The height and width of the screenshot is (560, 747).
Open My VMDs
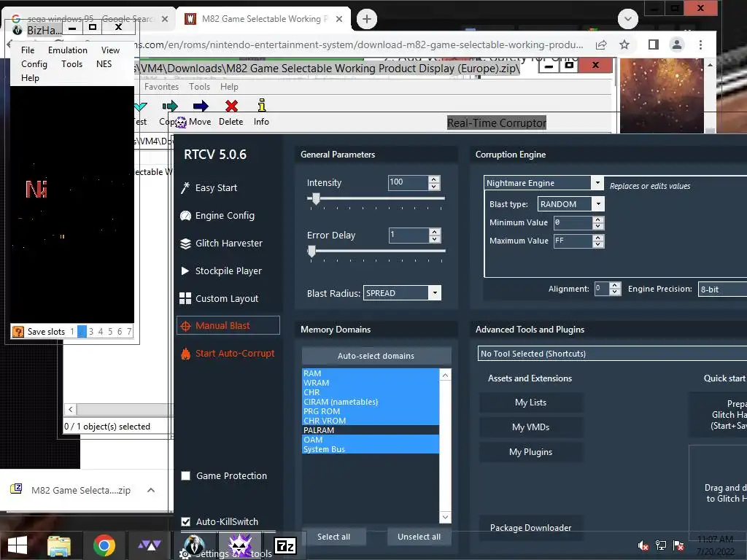pyautogui.click(x=531, y=427)
